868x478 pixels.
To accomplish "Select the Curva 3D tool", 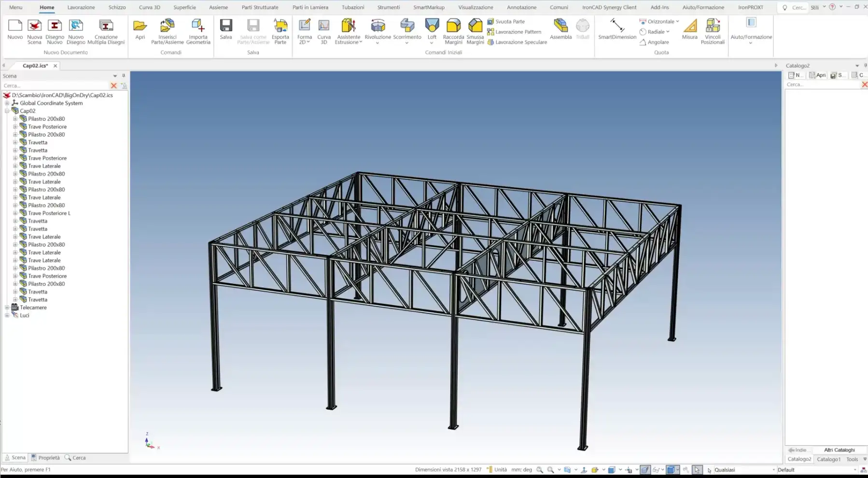I will coord(324,31).
